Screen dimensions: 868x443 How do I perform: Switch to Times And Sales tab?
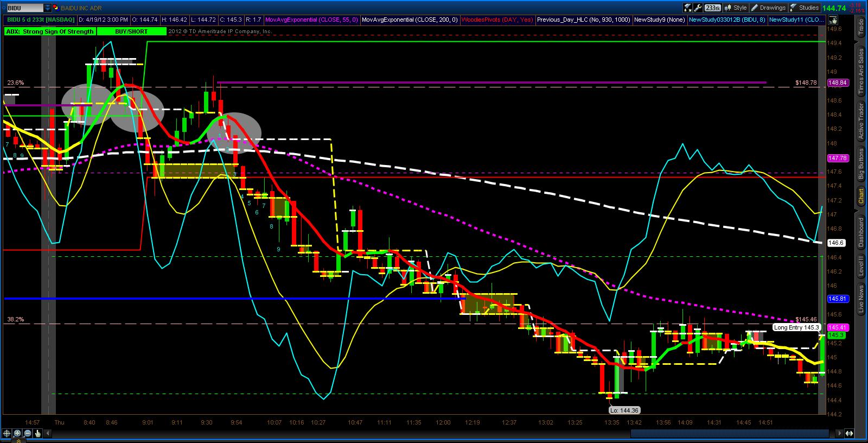[861, 72]
